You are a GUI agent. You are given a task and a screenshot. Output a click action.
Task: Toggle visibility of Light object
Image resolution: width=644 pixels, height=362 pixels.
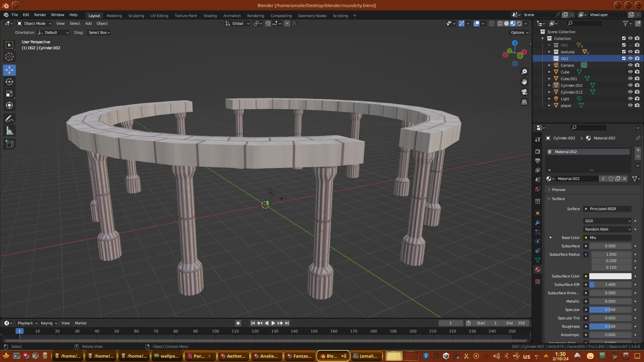(x=630, y=99)
